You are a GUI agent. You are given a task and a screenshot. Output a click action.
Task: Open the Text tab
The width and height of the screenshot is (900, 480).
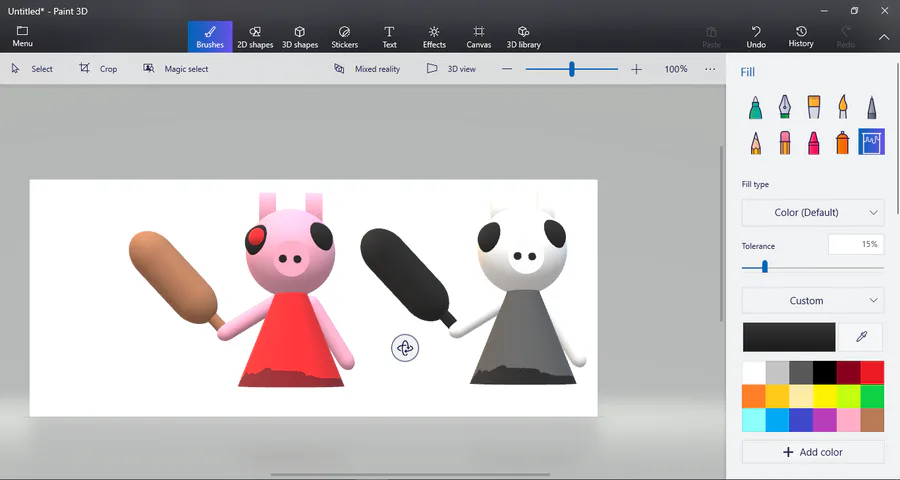pyautogui.click(x=389, y=37)
